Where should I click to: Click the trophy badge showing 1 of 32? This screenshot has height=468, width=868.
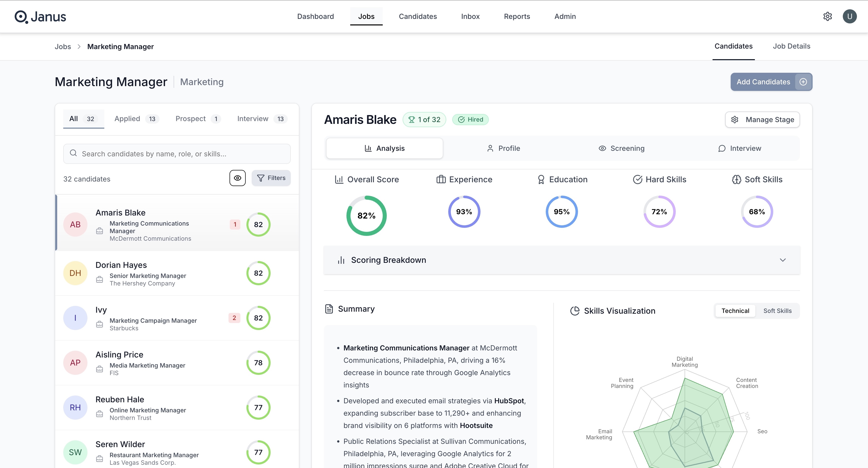[424, 120]
